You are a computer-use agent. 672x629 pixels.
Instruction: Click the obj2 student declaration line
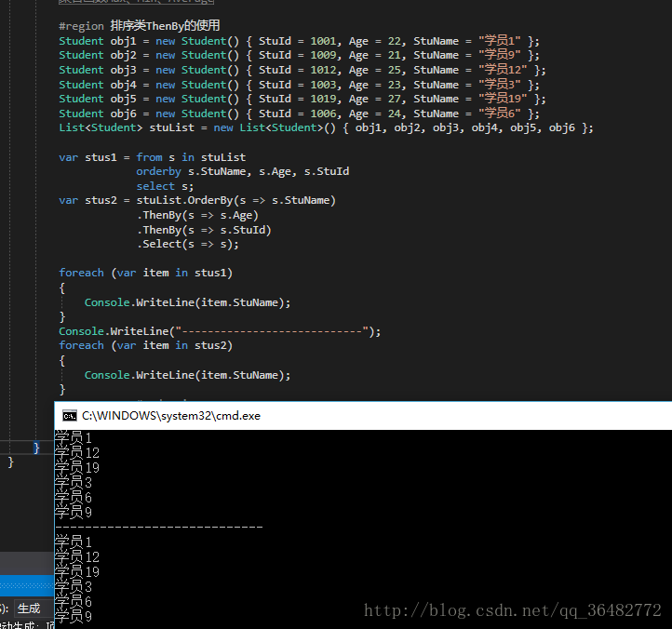coord(299,55)
